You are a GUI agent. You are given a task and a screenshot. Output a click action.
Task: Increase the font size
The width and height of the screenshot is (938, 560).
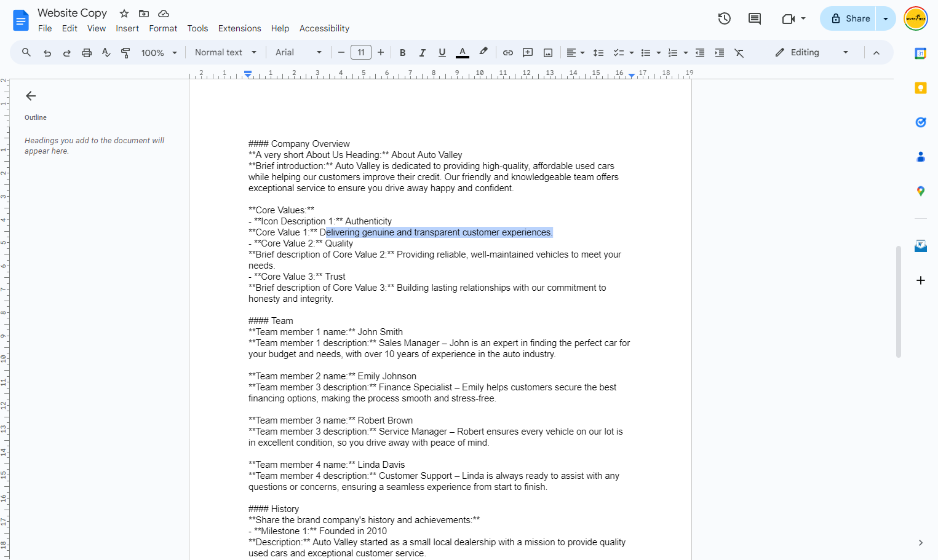pyautogui.click(x=381, y=53)
